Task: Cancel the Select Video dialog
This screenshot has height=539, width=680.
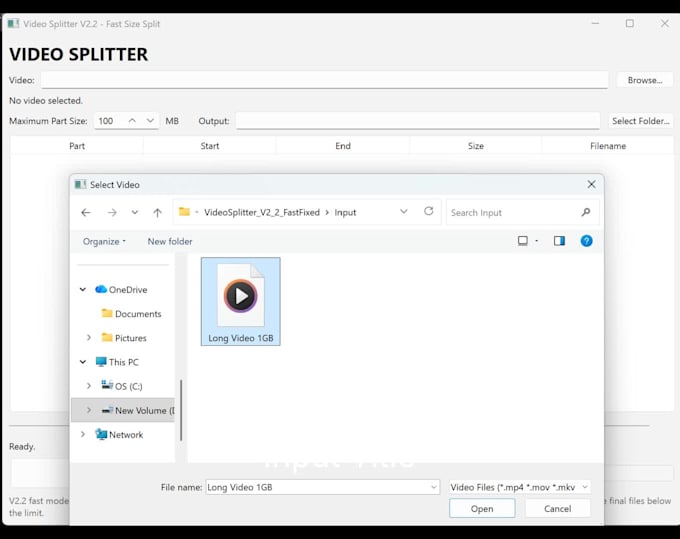Action: point(558,509)
